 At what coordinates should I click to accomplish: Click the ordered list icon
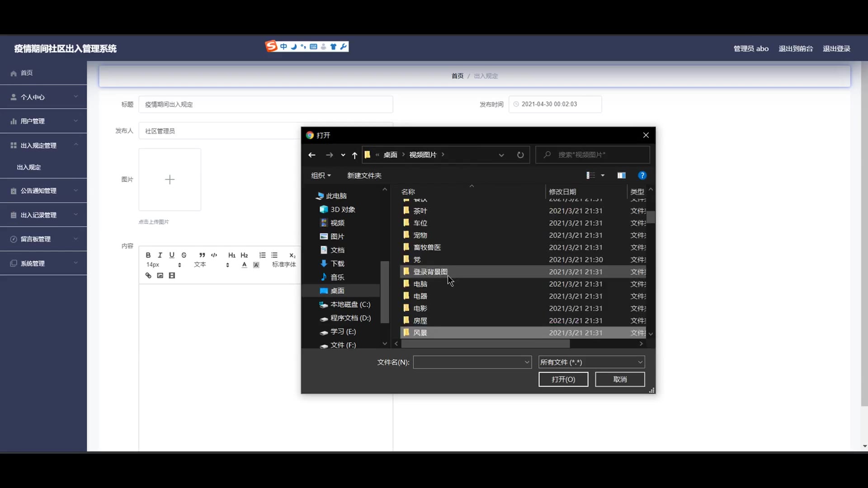click(x=262, y=255)
